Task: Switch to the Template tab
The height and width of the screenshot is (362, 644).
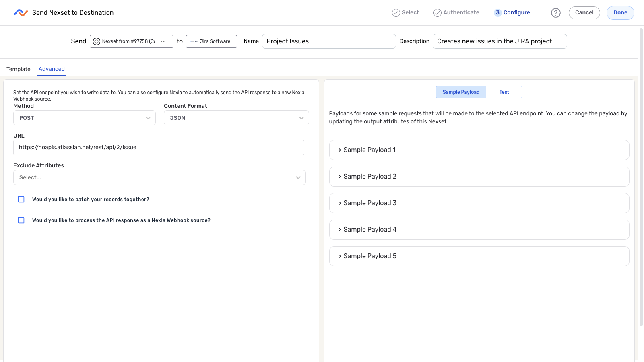Action: click(x=19, y=69)
